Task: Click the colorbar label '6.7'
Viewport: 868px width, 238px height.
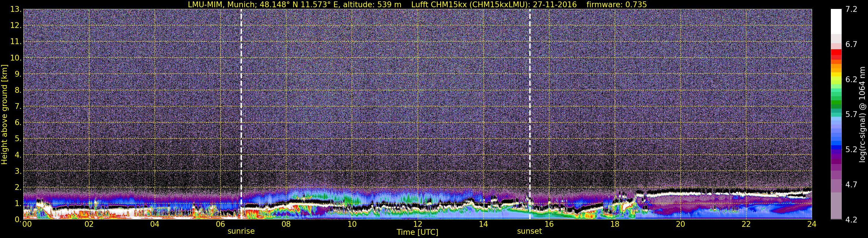Action: coord(851,44)
